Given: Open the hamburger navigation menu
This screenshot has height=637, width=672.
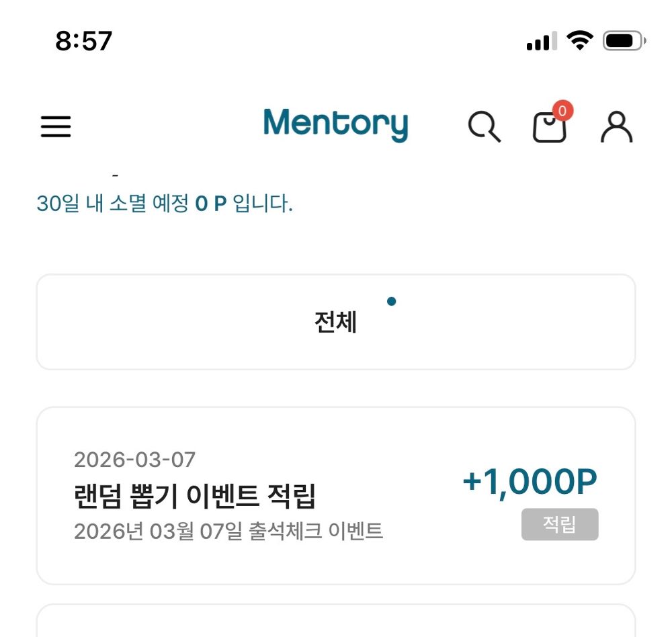Looking at the screenshot, I should 56,127.
